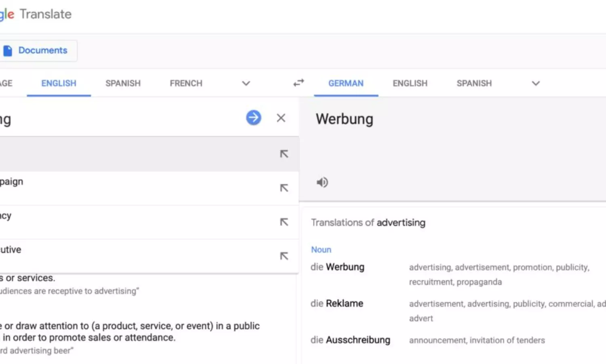This screenshot has width=606, height=364.
Task: Clear the source text with the X
Action: click(281, 118)
